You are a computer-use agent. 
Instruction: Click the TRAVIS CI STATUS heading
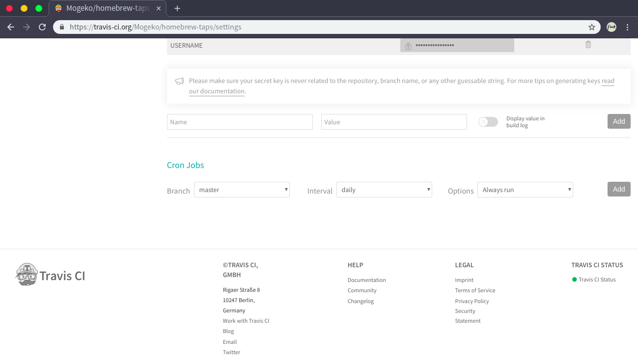597,265
